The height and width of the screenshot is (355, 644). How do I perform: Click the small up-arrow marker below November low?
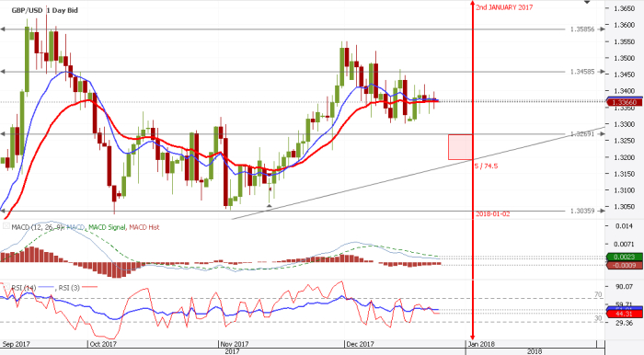(269, 206)
